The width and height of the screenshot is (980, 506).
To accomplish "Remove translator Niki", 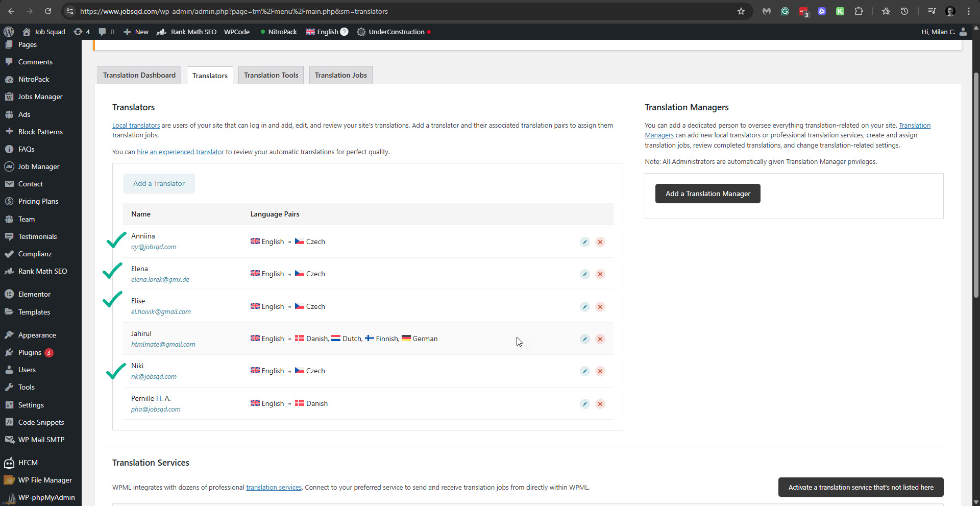I will [600, 371].
